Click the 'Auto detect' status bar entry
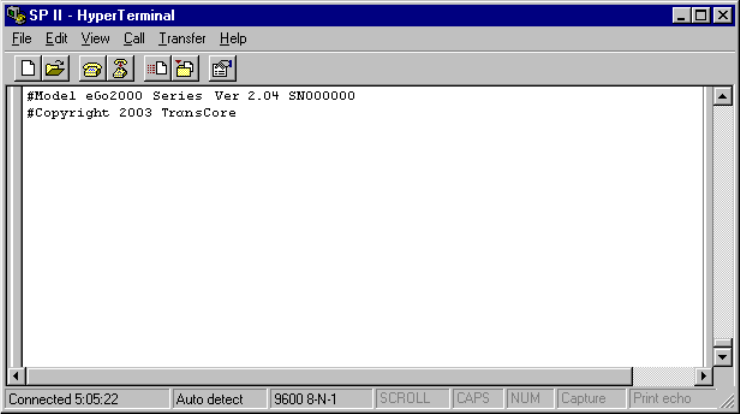Image resolution: width=740 pixels, height=414 pixels. pos(219,399)
